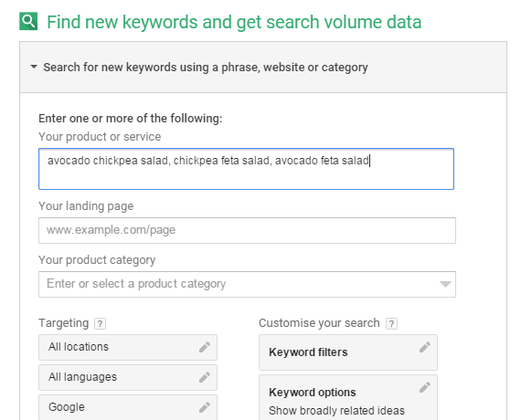
Task: Open the All languages targeting setting
Action: [128, 377]
